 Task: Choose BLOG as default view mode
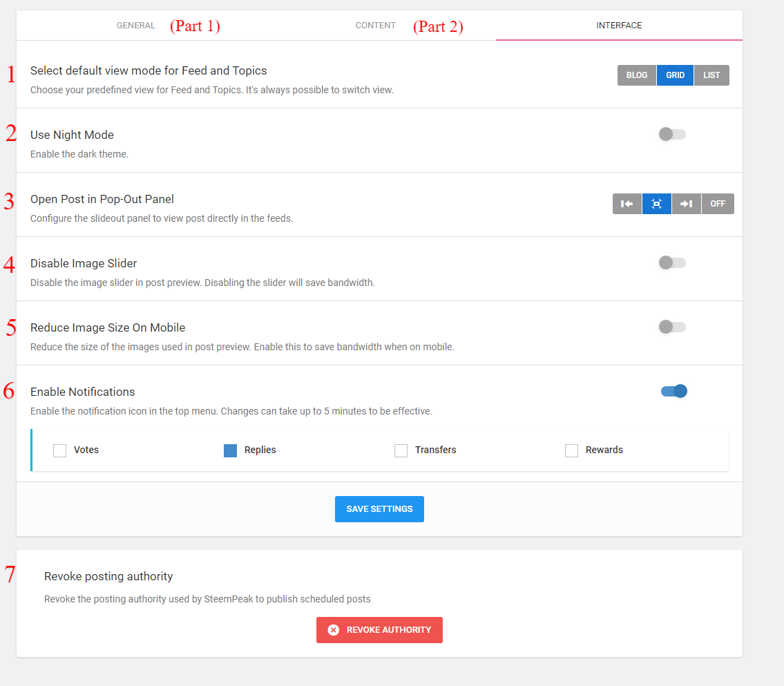click(x=636, y=75)
